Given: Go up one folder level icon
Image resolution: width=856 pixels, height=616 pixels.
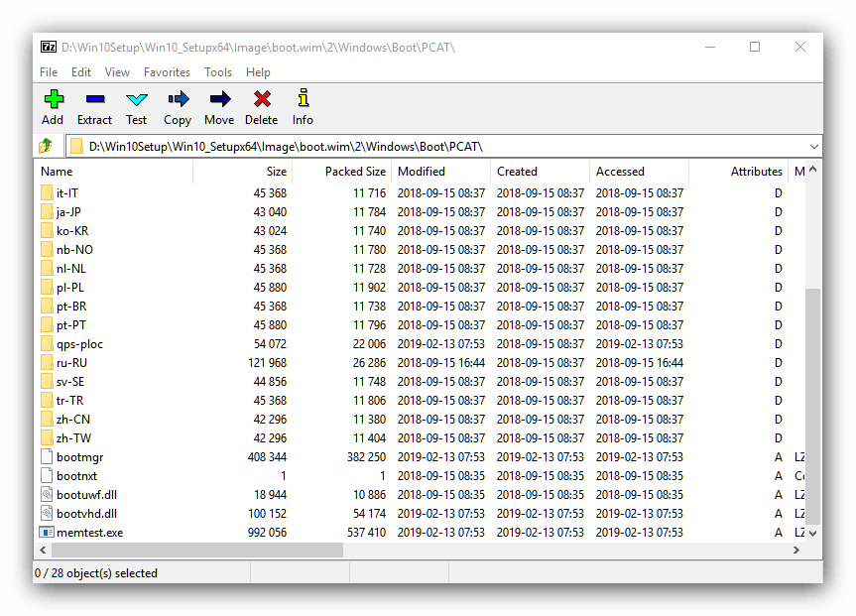Looking at the screenshot, I should [x=46, y=146].
